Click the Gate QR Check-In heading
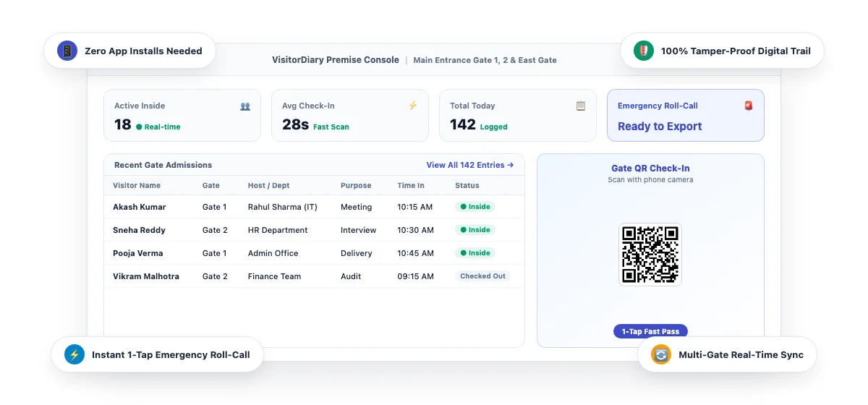 [650, 169]
